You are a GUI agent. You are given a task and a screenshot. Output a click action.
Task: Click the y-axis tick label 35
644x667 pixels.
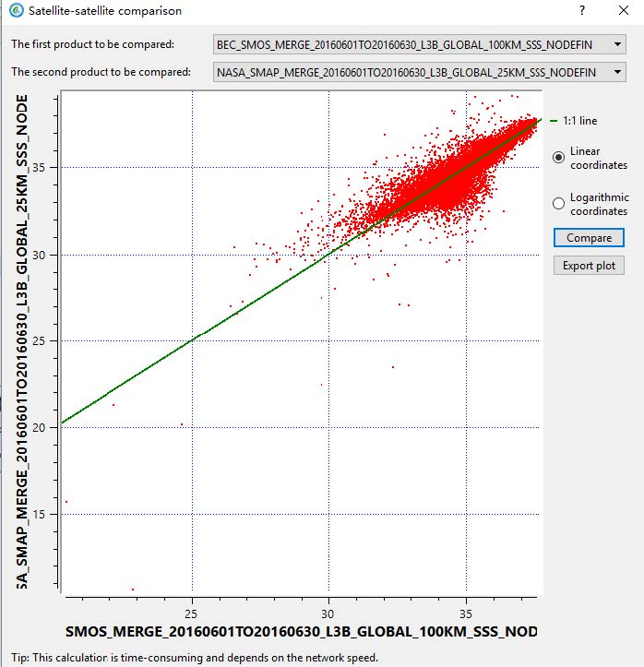click(x=38, y=168)
